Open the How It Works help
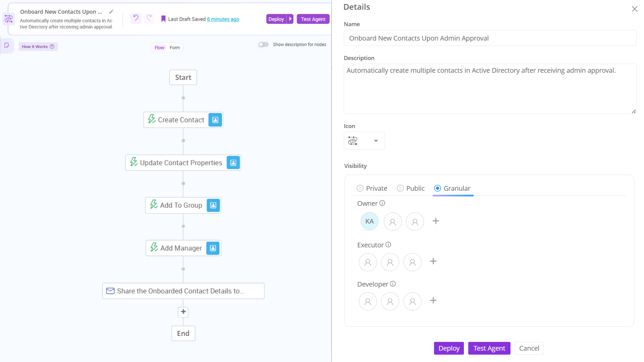 (x=38, y=47)
